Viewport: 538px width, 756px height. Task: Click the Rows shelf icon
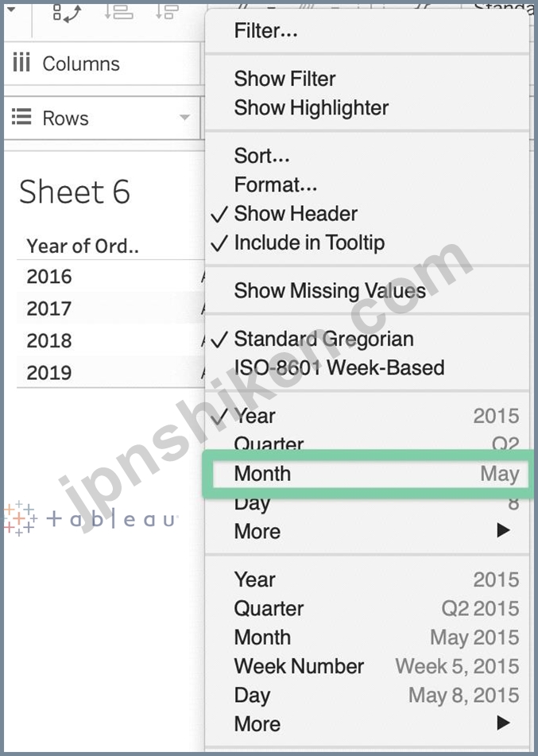tap(21, 118)
